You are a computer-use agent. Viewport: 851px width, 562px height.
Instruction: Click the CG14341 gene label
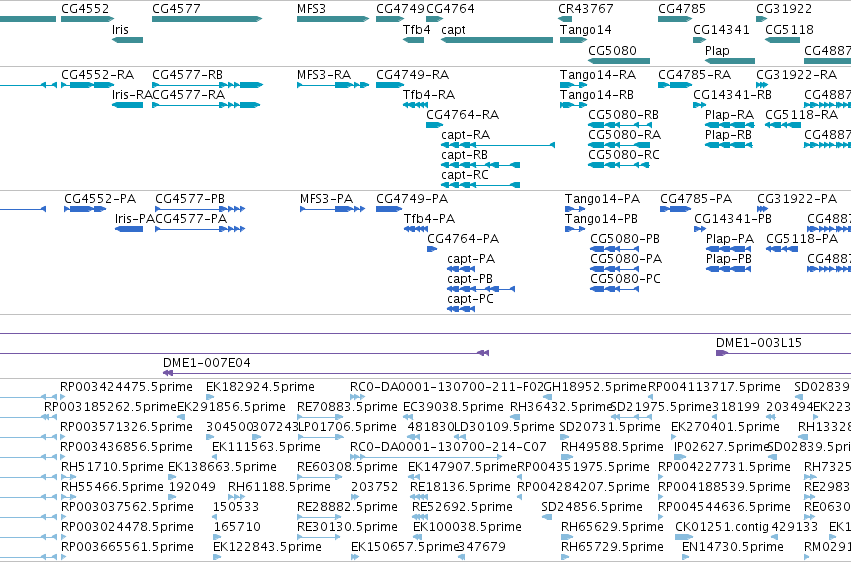[x=721, y=30]
